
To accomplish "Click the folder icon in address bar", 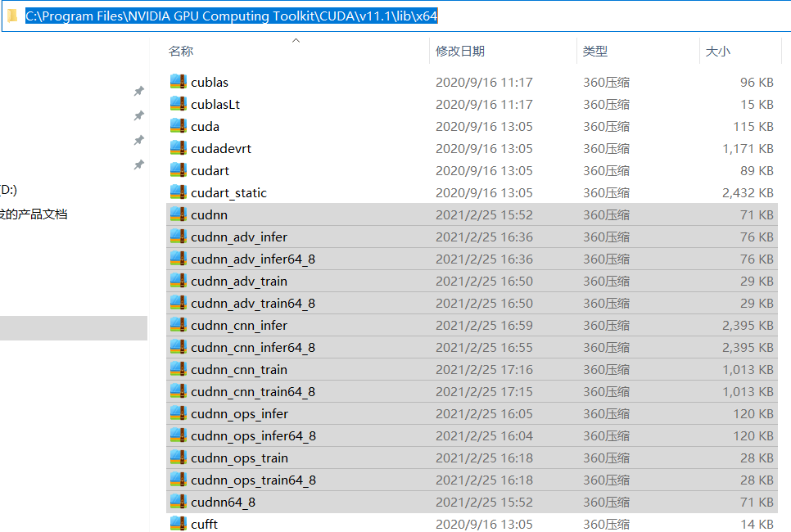I will pyautogui.click(x=12, y=16).
